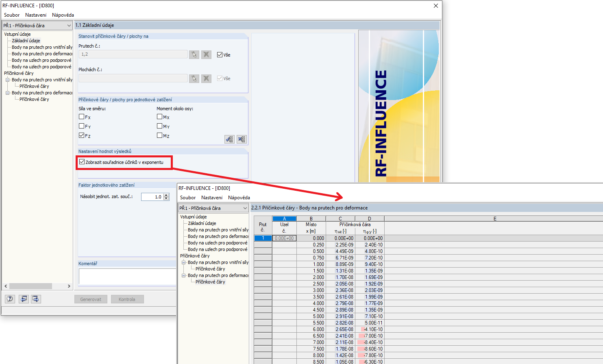Open Nápověda menu in the 2.2.1 window
Image resolution: width=603 pixels, height=364 pixels.
click(239, 198)
